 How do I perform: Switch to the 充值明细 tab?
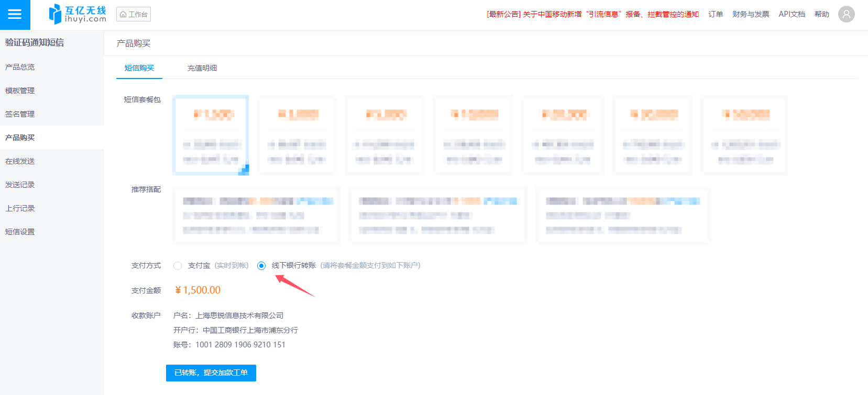[202, 68]
